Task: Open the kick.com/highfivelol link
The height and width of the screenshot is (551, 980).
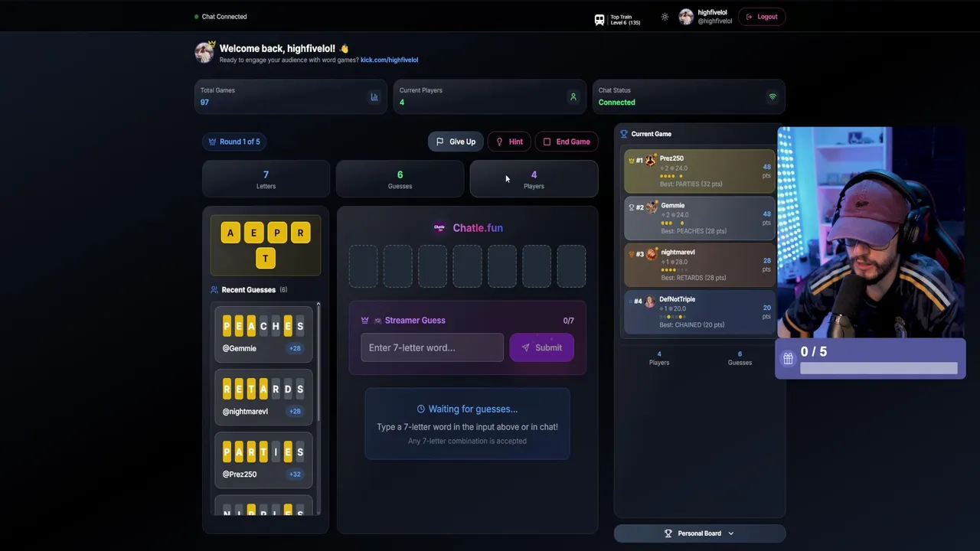Action: coord(389,60)
